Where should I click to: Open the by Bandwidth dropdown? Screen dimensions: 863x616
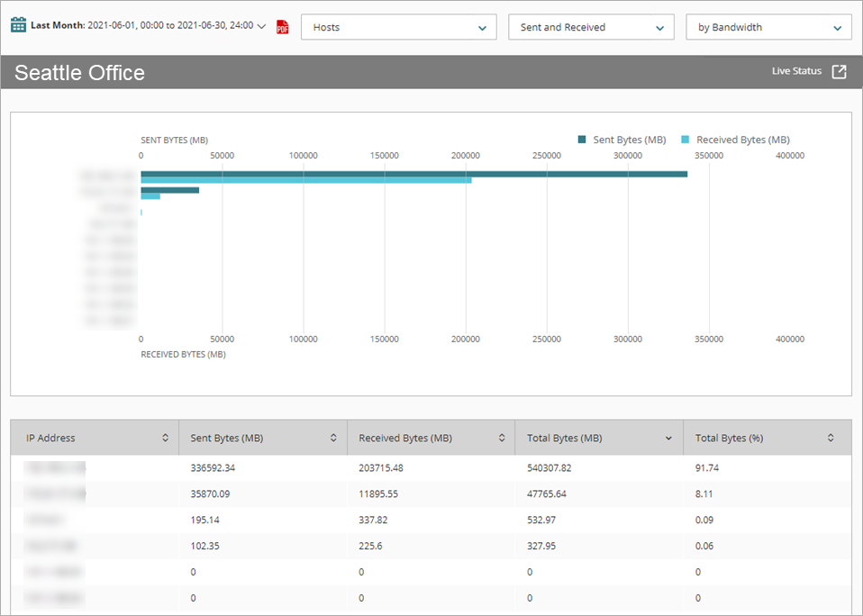pos(768,27)
